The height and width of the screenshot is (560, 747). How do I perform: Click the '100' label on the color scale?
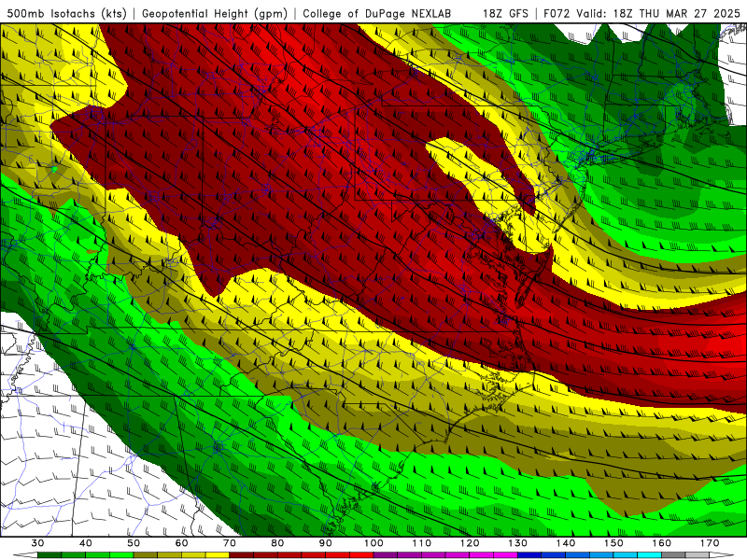(x=374, y=543)
